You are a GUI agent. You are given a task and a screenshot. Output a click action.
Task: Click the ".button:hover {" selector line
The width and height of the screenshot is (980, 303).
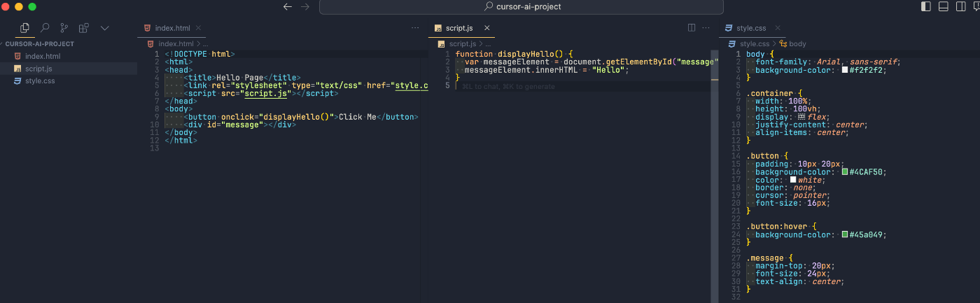[x=781, y=227]
